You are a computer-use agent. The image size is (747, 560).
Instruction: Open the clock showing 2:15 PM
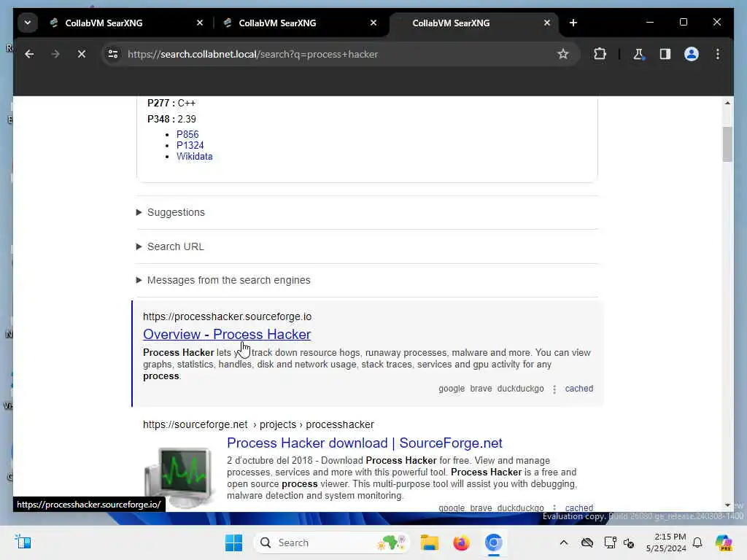click(666, 542)
